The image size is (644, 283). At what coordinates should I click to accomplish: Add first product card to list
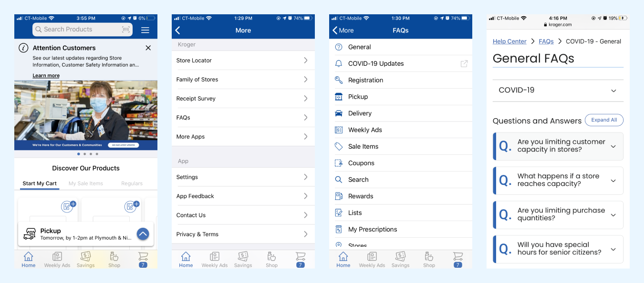point(68,206)
